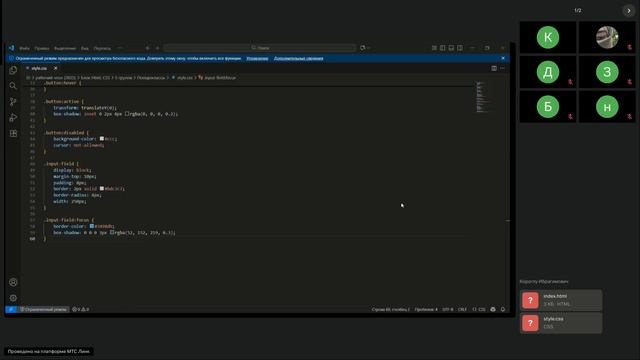640x360 pixels.
Task: Select participant tile with letter К
Action: (548, 38)
